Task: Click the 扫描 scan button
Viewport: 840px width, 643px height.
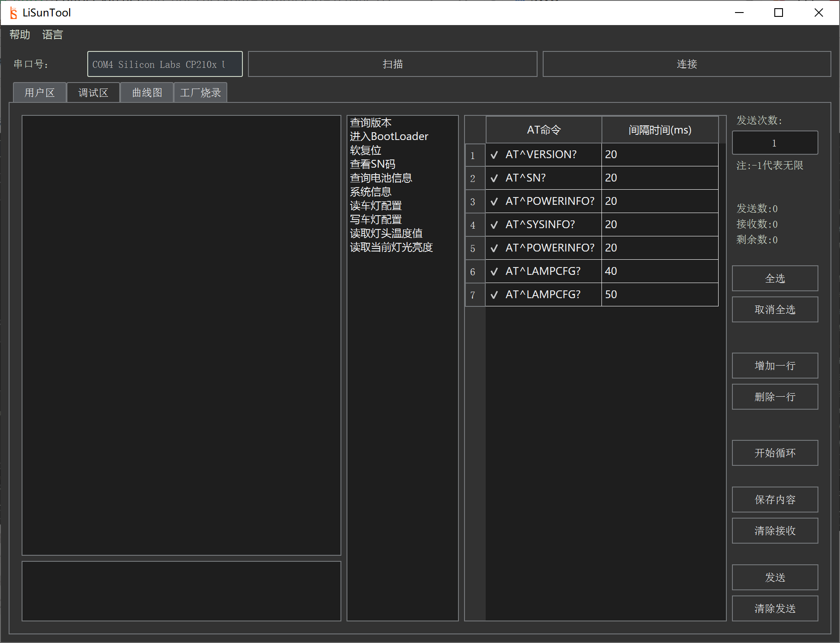Action: (x=392, y=64)
